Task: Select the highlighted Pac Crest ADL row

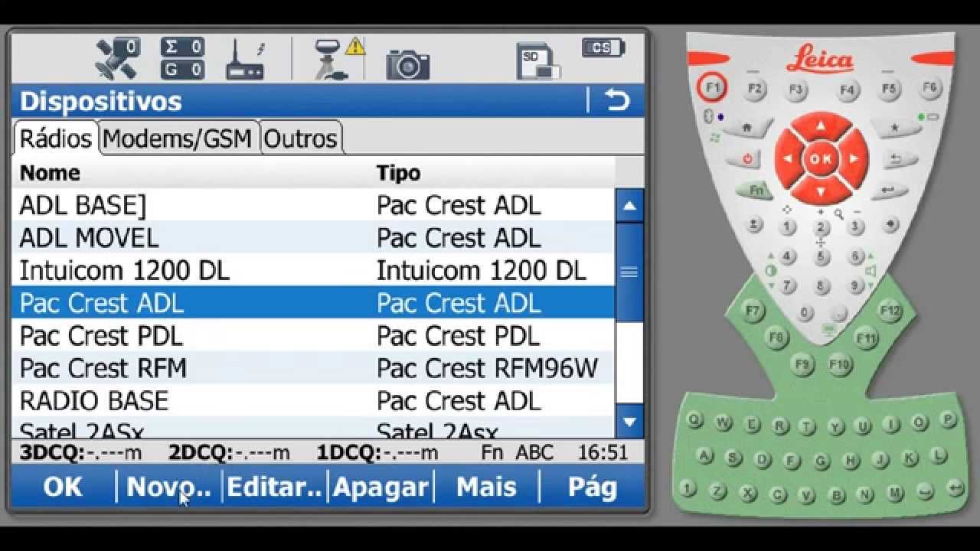Action: [x=313, y=303]
